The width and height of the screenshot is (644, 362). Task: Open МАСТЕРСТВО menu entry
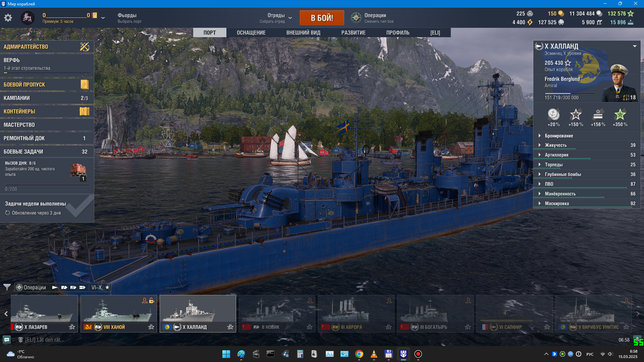tap(47, 125)
